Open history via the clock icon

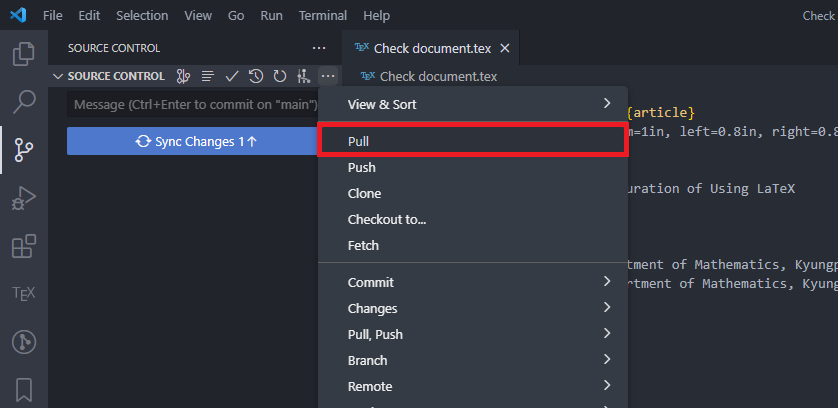click(x=256, y=76)
